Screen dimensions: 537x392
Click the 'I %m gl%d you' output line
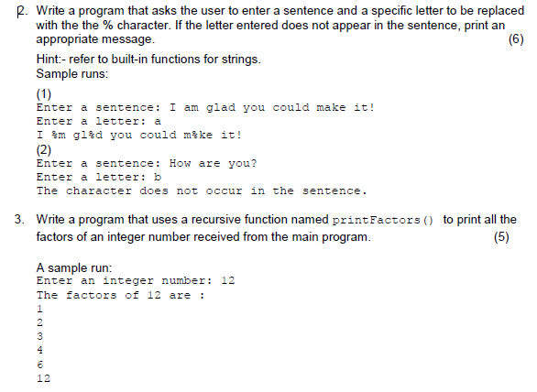[x=139, y=135]
